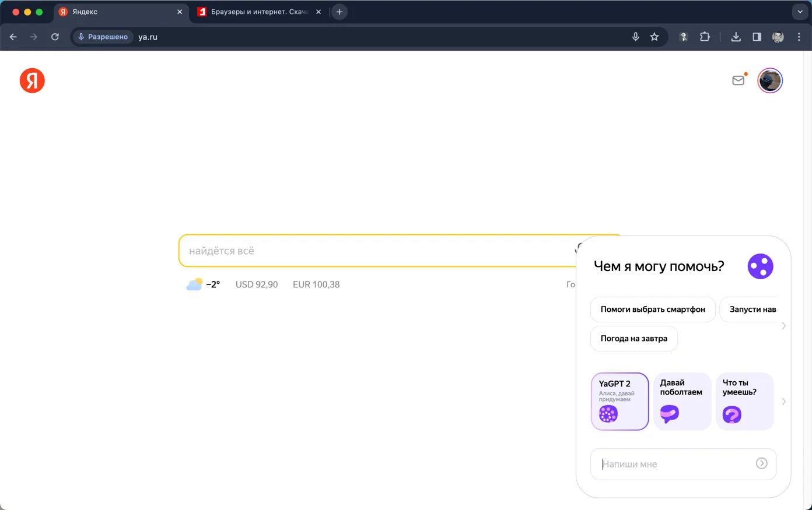The height and width of the screenshot is (510, 812).
Task: Click the "Помоги выбрать смартфон" suggestion
Action: (x=653, y=309)
